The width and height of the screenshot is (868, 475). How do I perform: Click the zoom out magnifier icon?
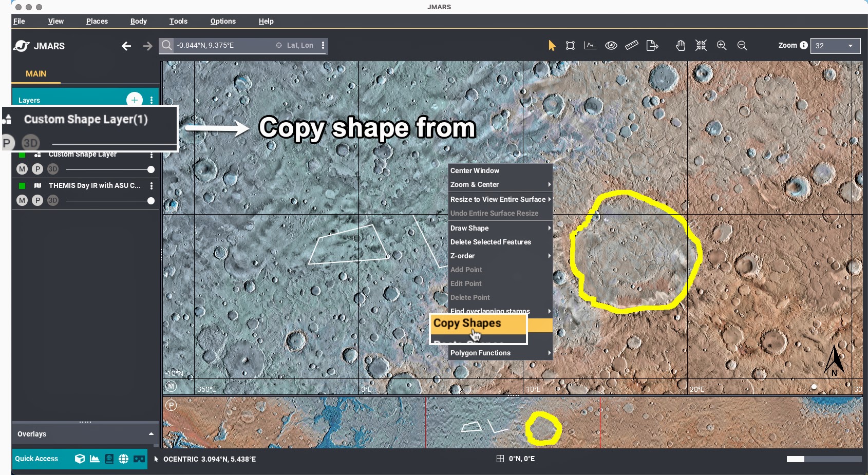coord(742,46)
